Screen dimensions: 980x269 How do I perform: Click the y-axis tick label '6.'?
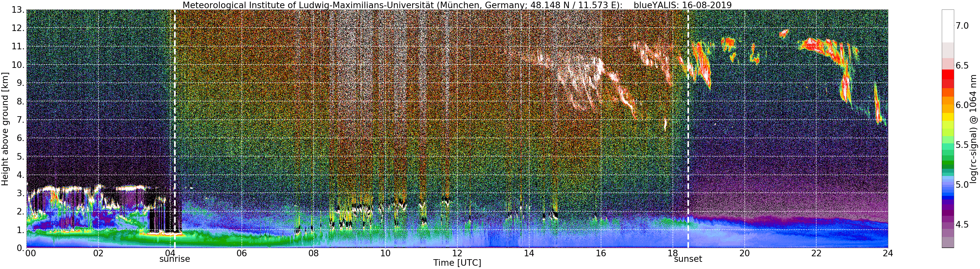pyautogui.click(x=21, y=138)
